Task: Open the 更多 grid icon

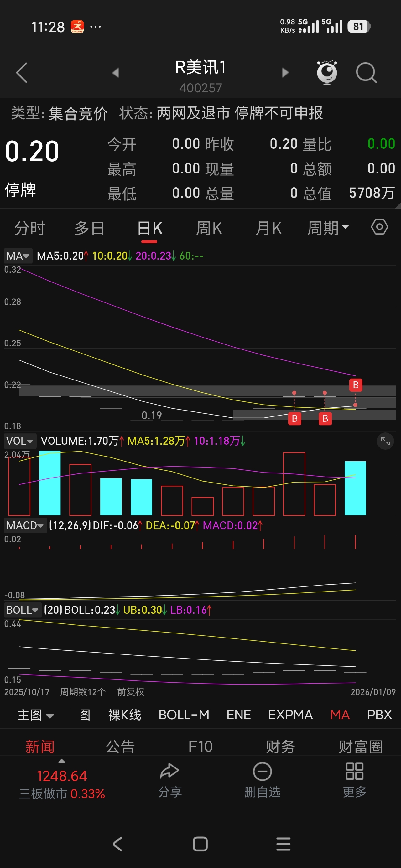Action: [x=354, y=780]
